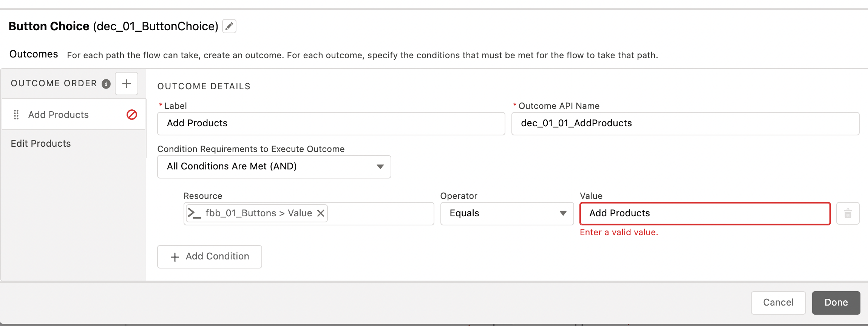The height and width of the screenshot is (326, 868).
Task: Open the Condition Requirements dropdown
Action: point(274,166)
